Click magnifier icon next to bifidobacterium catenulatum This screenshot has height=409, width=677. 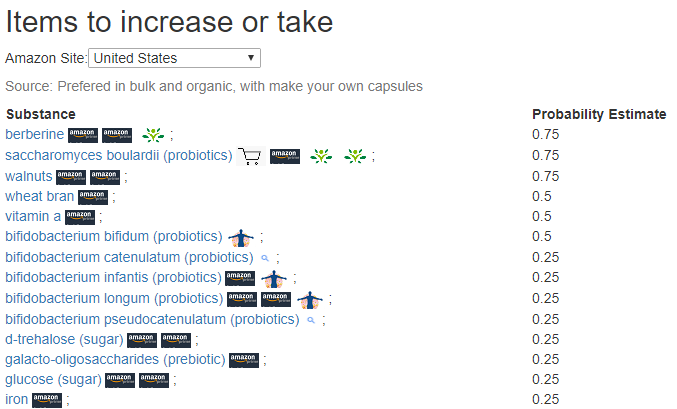point(264,258)
